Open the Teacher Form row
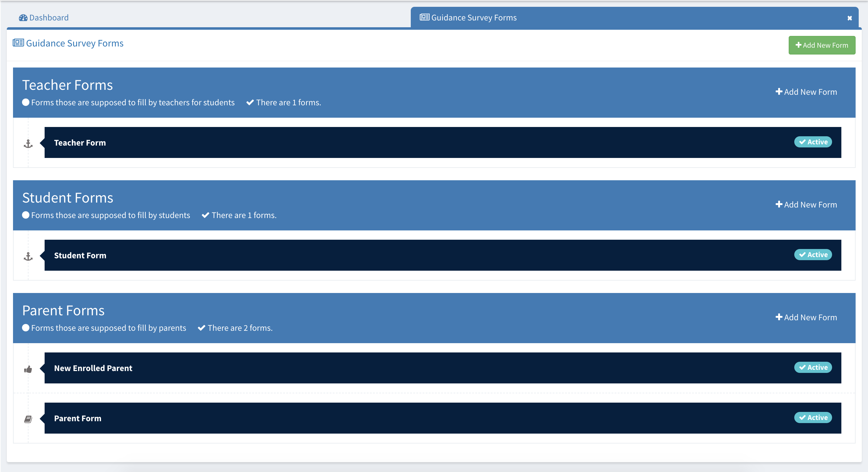868x472 pixels. pos(443,142)
